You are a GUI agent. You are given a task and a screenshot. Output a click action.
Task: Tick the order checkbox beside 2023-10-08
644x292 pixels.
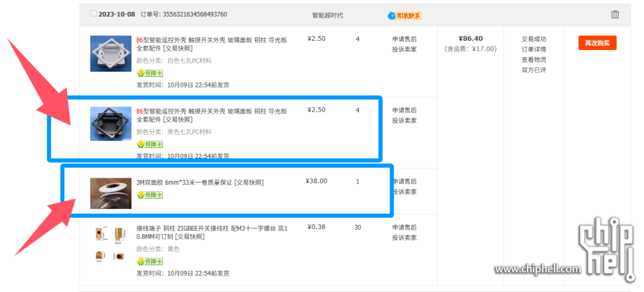93,13
